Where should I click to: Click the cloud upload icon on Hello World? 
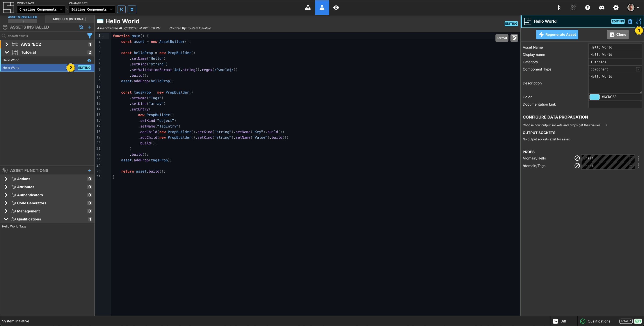[x=89, y=60]
